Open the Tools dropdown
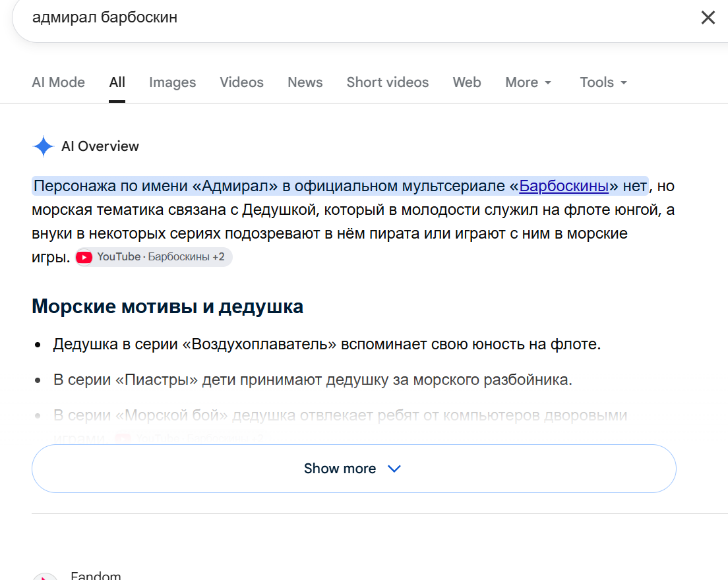 point(603,82)
